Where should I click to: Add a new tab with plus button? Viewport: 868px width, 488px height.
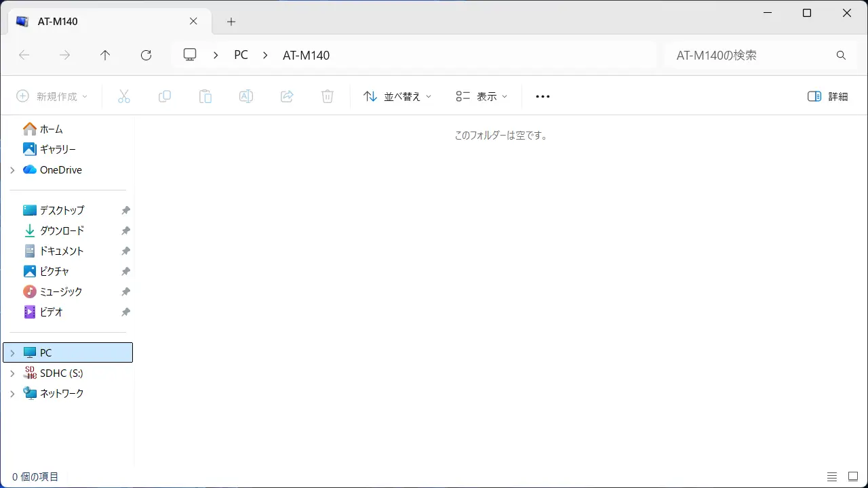coord(231,22)
